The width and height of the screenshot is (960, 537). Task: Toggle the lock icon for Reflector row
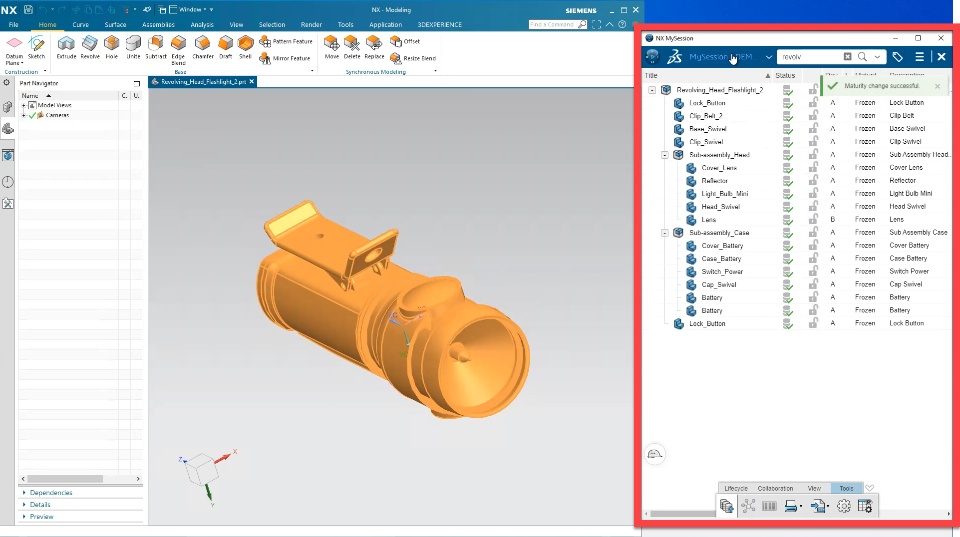tap(813, 180)
